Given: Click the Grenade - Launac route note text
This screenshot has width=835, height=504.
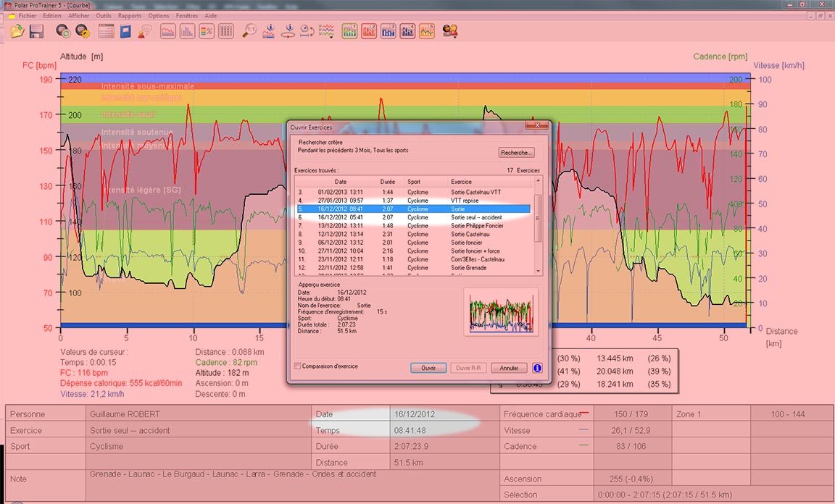Looking at the screenshot, I should [233, 474].
